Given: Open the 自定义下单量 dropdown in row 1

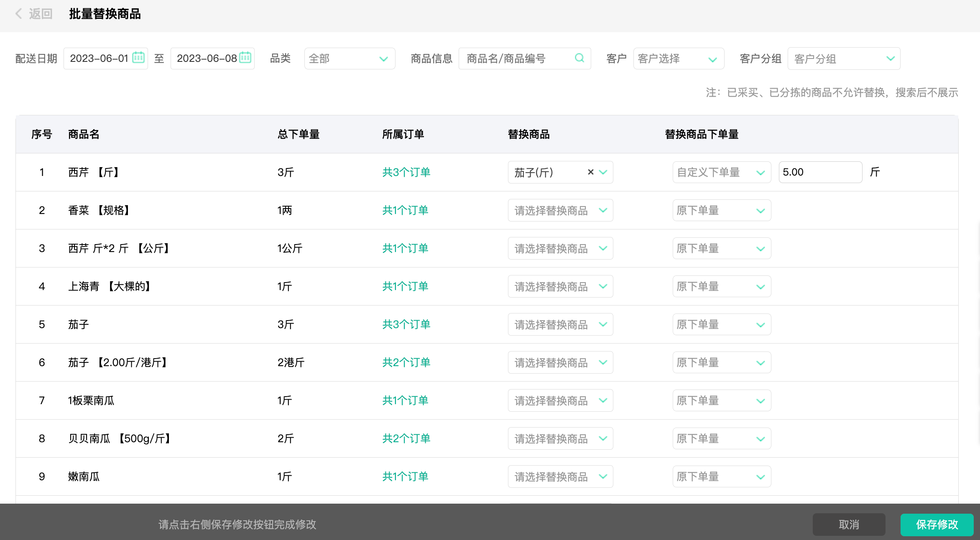Looking at the screenshot, I should [721, 172].
